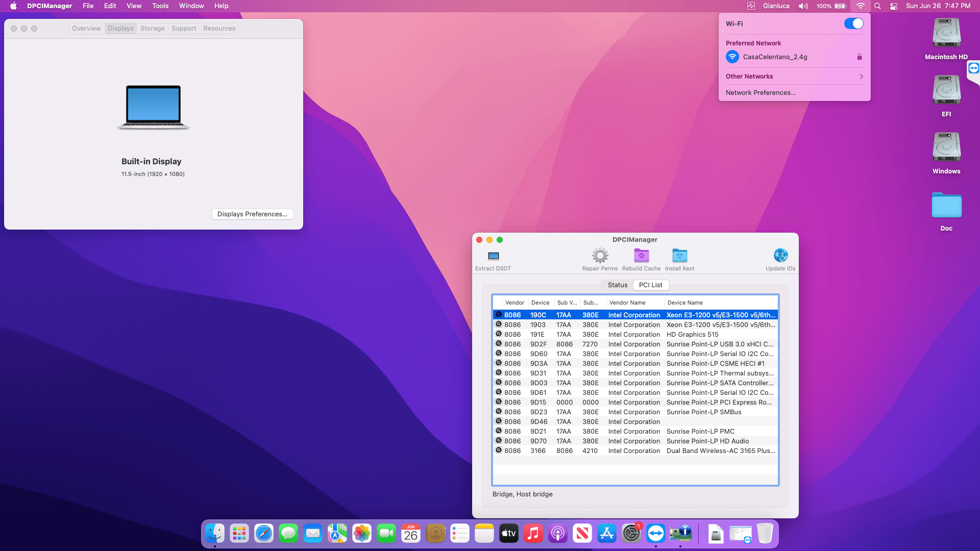Screen dimensions: 980x551
Task: Open Podcasts from the Dock
Action: pyautogui.click(x=558, y=534)
